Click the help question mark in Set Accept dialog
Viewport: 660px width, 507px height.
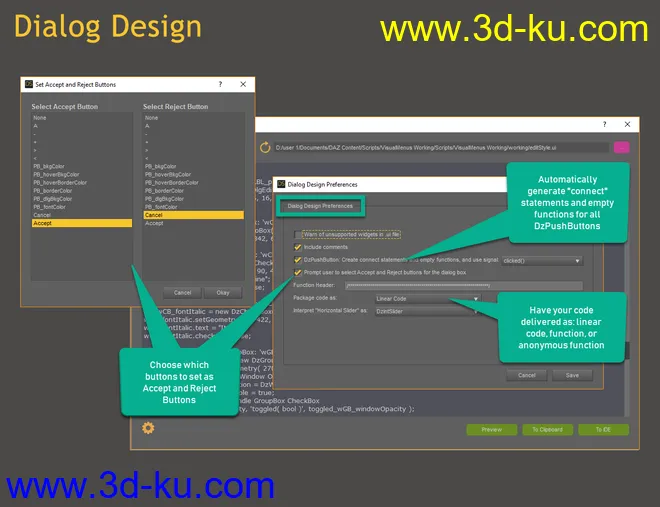pyautogui.click(x=220, y=85)
